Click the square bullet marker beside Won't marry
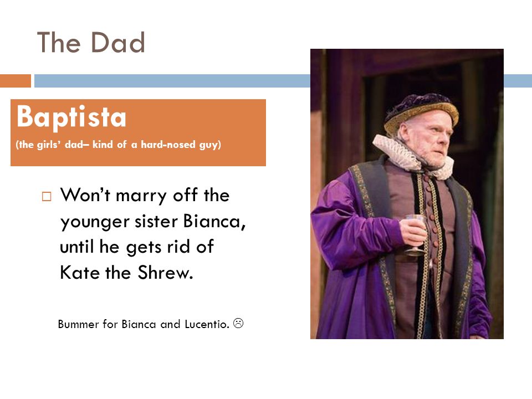Screen dimensions: 532x399 (47, 196)
